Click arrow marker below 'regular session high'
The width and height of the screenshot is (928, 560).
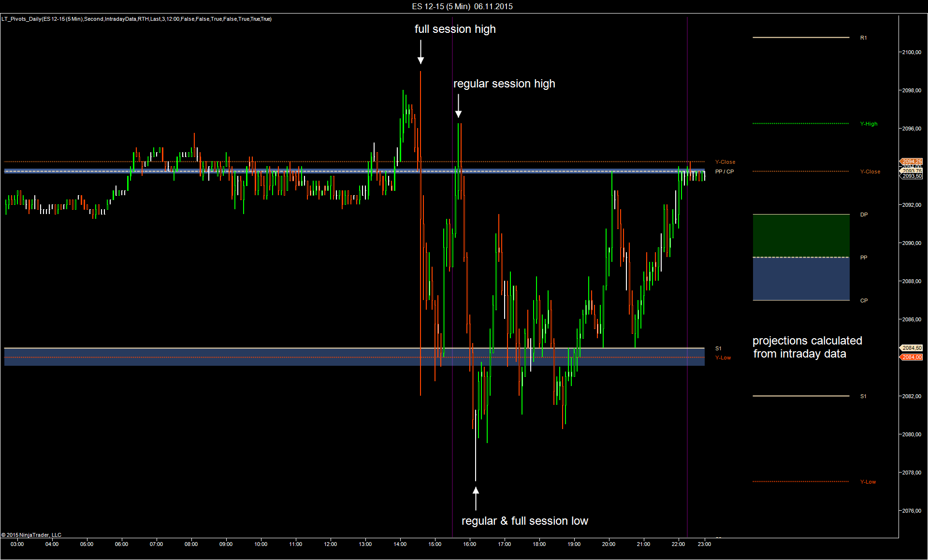point(458,106)
